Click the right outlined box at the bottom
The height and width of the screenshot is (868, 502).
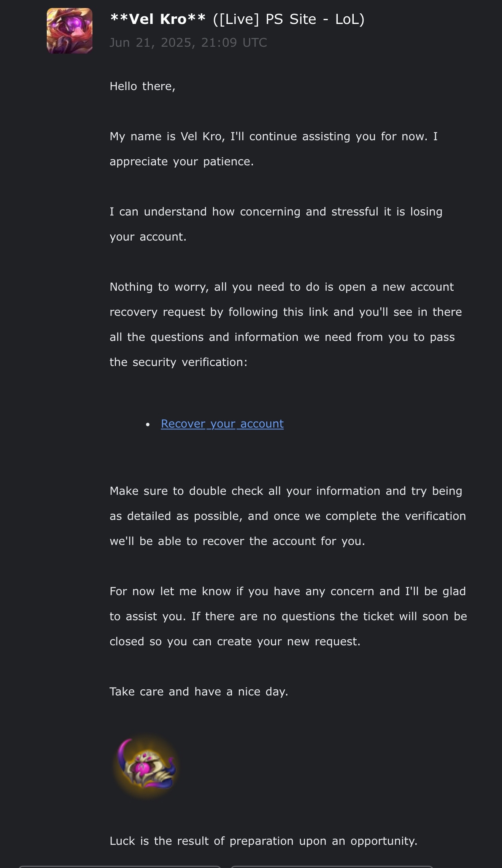pyautogui.click(x=332, y=866)
